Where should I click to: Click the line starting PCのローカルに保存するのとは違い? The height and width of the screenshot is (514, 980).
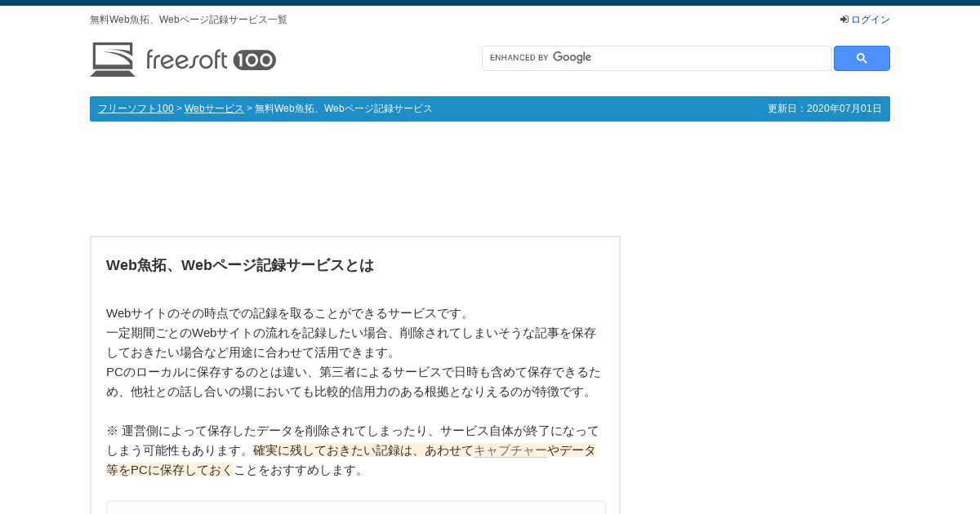[354, 372]
